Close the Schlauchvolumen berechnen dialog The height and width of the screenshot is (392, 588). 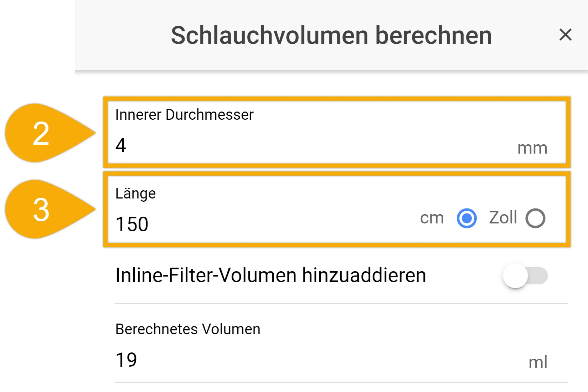tap(565, 35)
